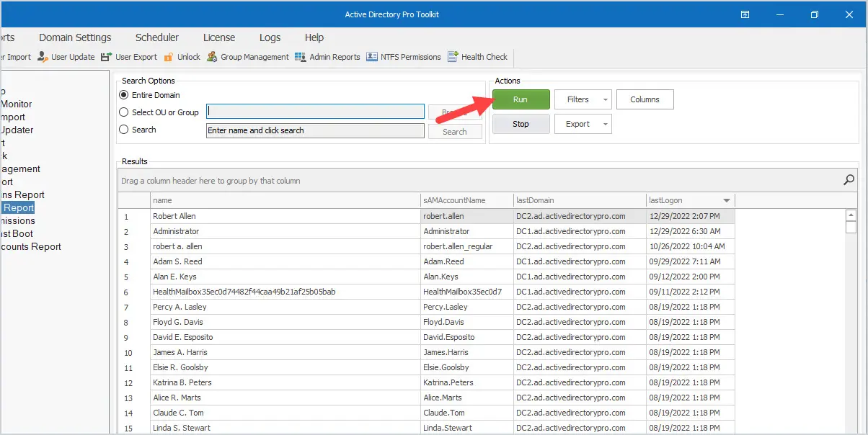Open the Logs menu
This screenshot has width=868, height=435.
pyautogui.click(x=270, y=37)
